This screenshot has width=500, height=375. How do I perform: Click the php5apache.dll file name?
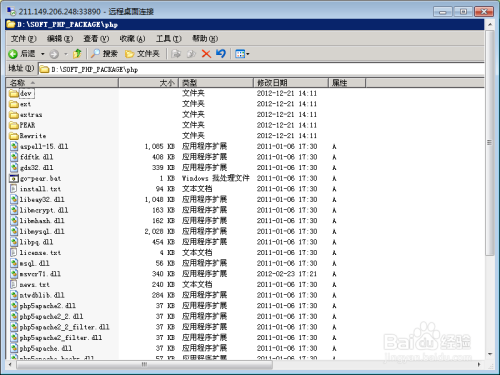(x=46, y=348)
